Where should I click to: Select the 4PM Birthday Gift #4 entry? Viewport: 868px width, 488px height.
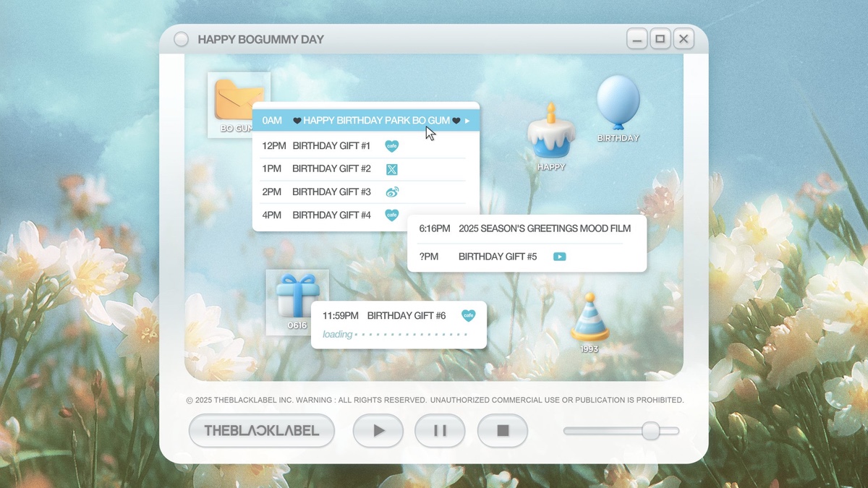pyautogui.click(x=331, y=215)
